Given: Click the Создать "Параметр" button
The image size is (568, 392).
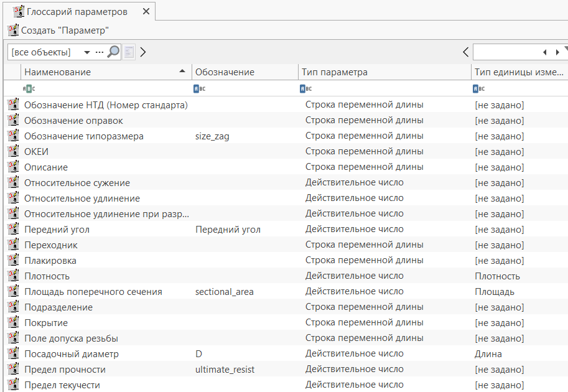Looking at the screenshot, I should pyautogui.click(x=58, y=30).
